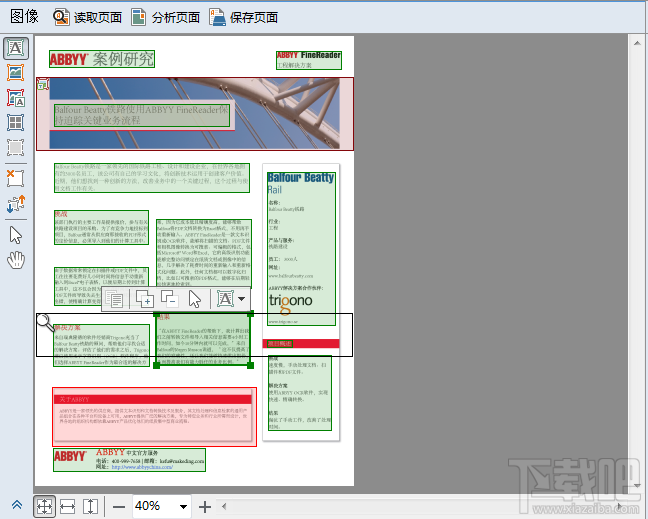Click the bottom-right handle of selected green area
This screenshot has height=519, width=648.
(x=250, y=365)
